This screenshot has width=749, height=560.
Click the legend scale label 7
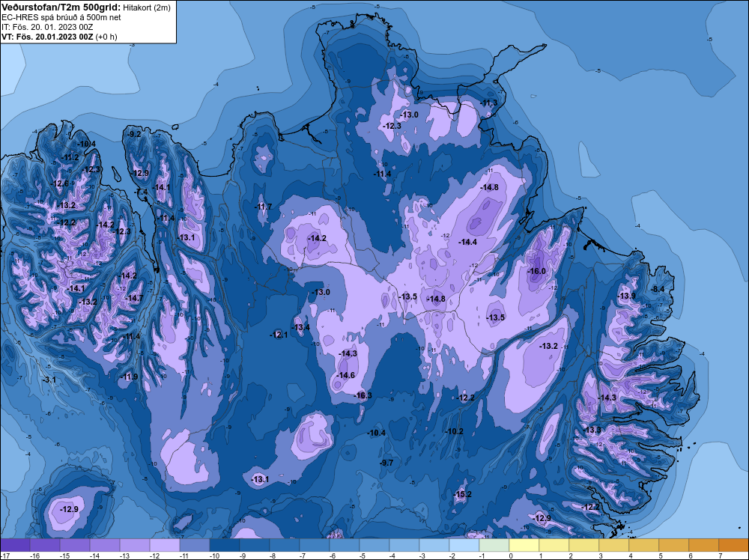pyautogui.click(x=721, y=556)
